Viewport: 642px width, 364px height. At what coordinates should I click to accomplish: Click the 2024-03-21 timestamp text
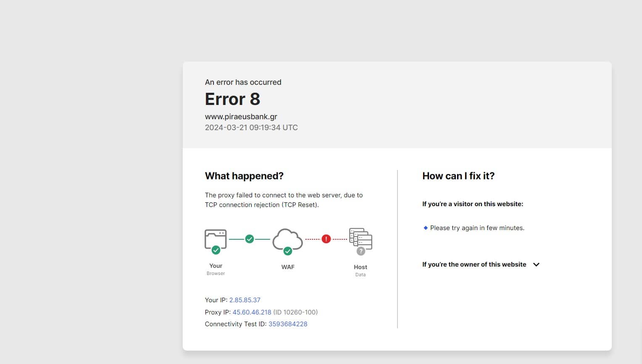(251, 127)
